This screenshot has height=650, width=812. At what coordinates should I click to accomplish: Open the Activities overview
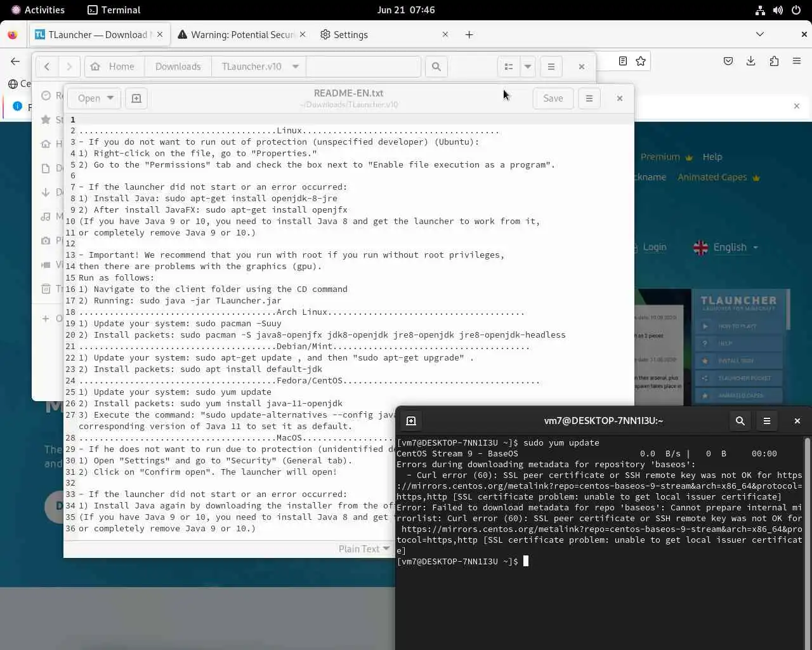tap(38, 10)
